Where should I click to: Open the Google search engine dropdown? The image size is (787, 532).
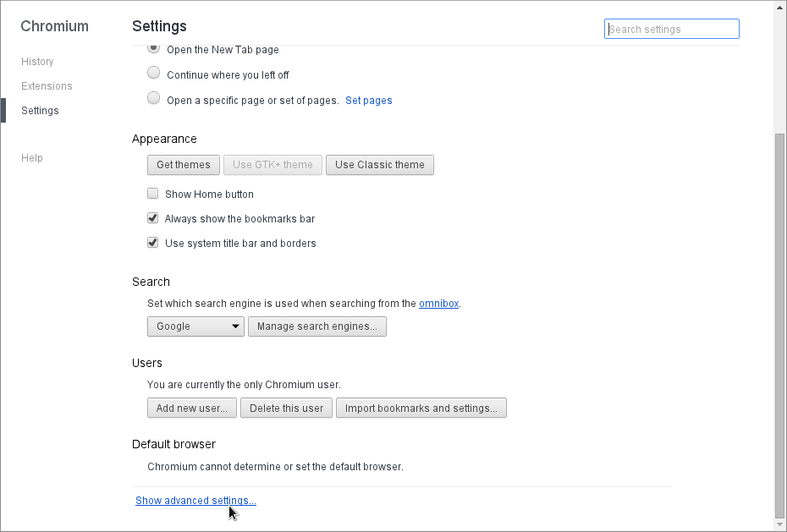pos(195,326)
